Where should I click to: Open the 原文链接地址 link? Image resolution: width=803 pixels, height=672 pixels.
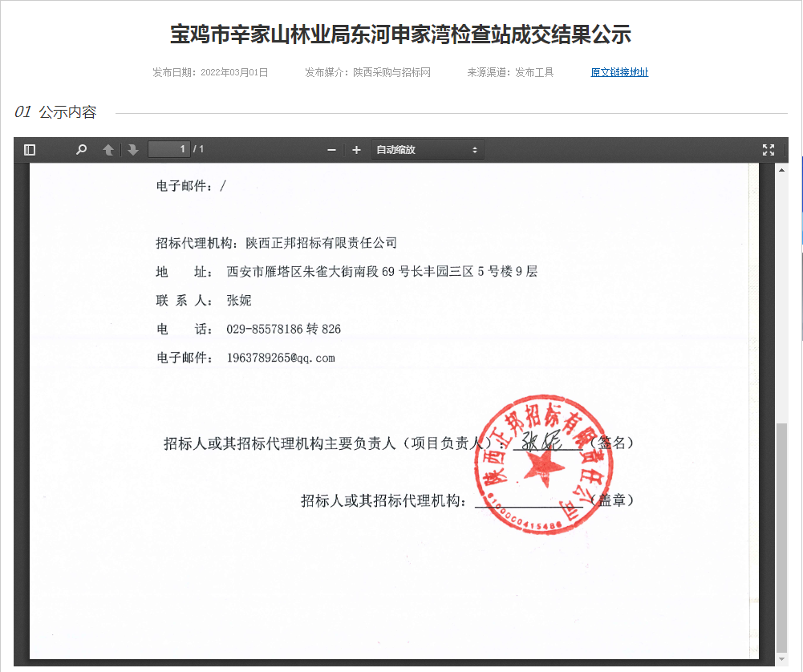click(619, 72)
